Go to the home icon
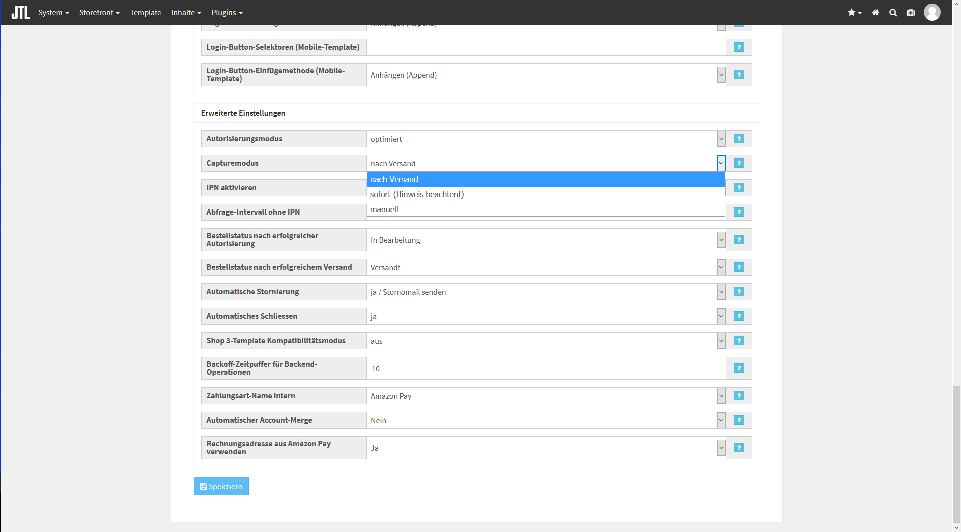The image size is (961, 532). tap(875, 12)
